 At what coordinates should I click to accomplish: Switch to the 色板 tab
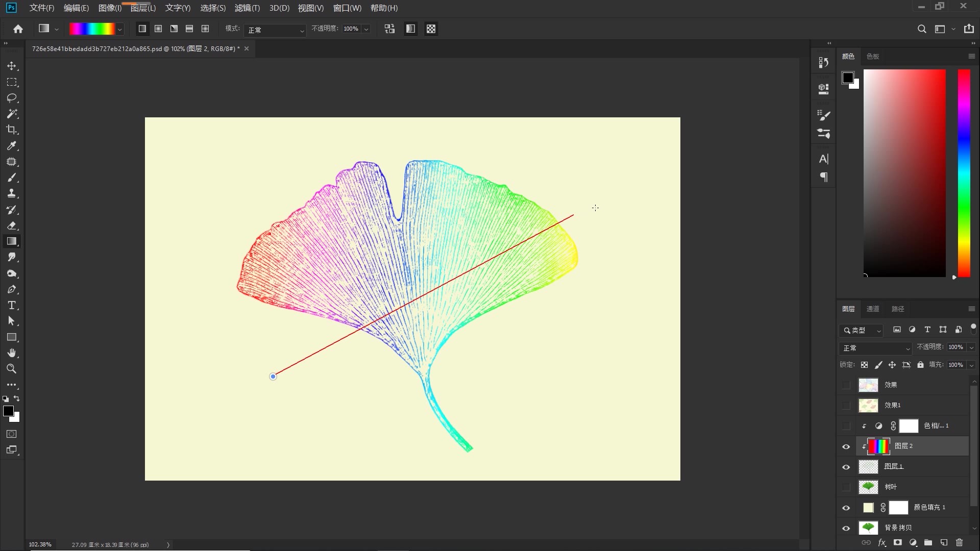click(x=873, y=56)
